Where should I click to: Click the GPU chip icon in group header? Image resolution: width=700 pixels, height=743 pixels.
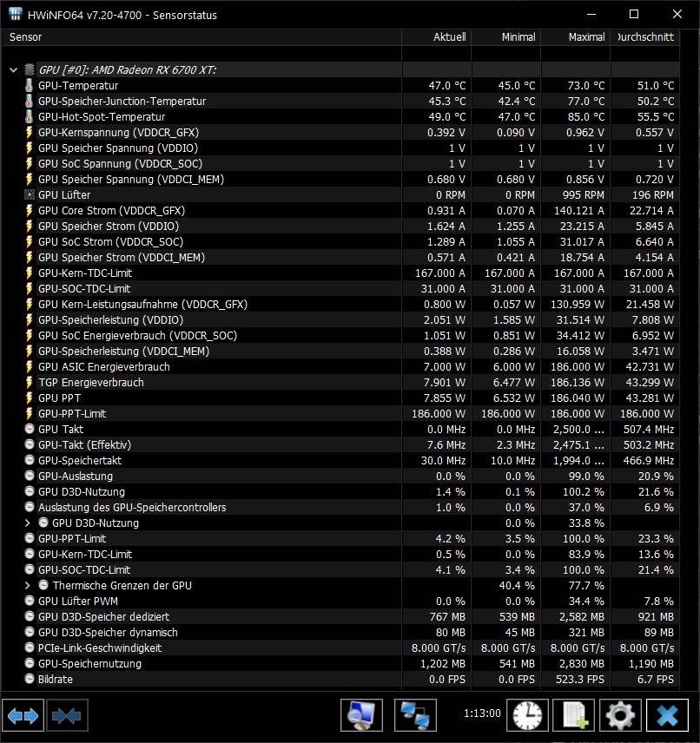pos(30,70)
